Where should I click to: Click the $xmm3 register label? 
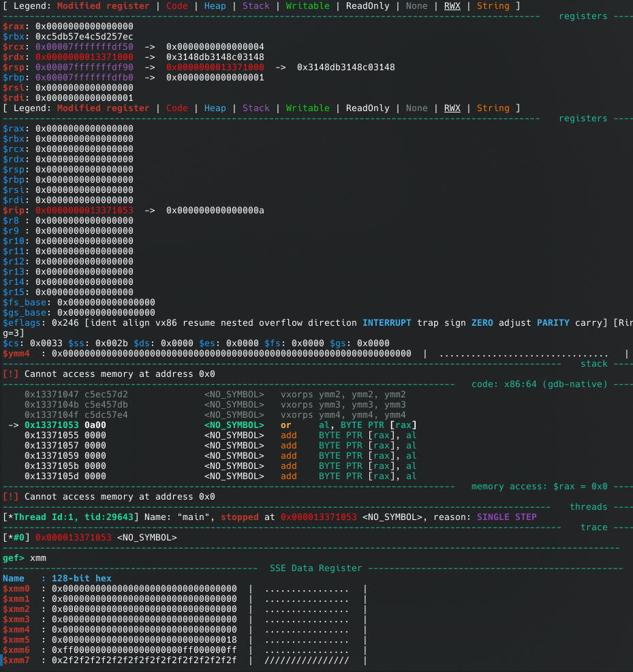(x=16, y=620)
